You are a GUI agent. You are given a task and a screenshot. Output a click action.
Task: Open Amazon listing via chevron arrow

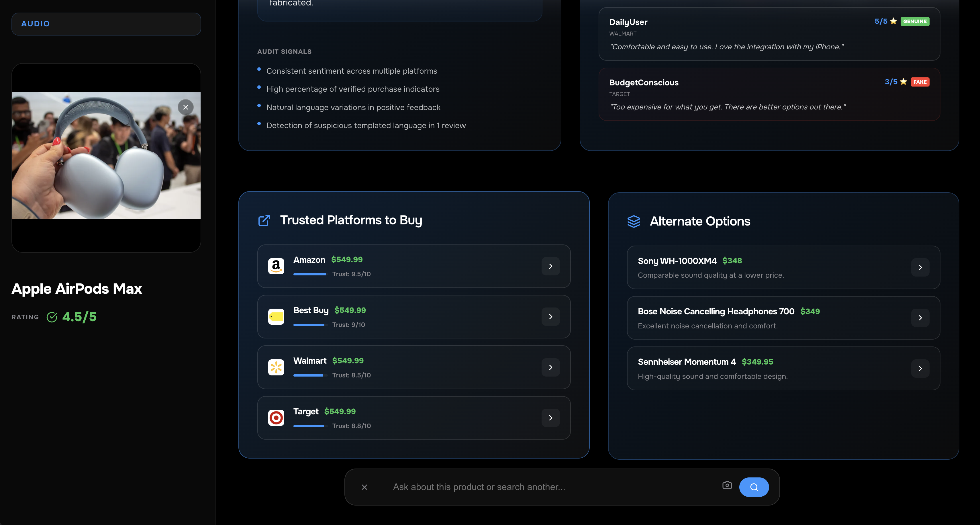[550, 266]
